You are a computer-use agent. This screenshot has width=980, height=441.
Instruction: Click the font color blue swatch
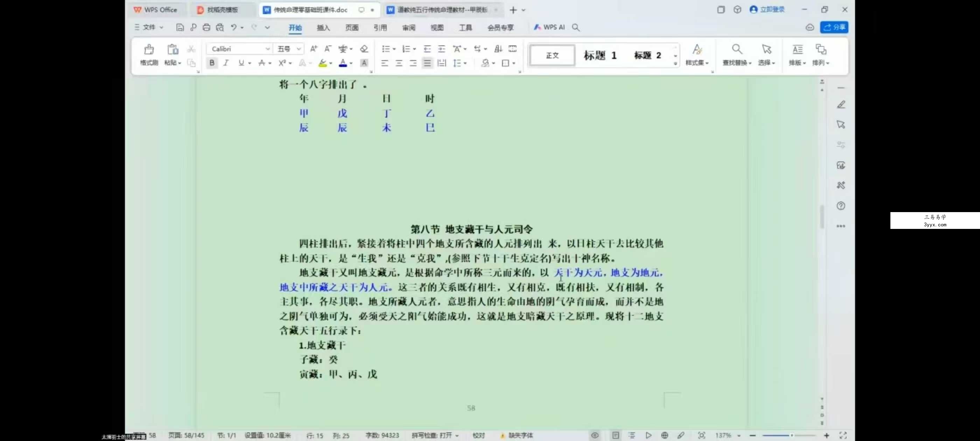point(343,64)
